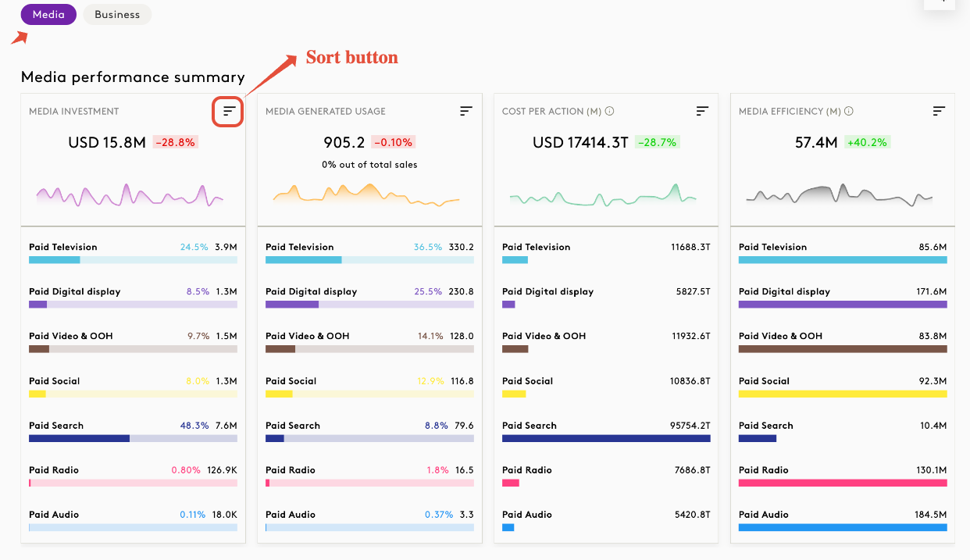Click Paid Social label in Media Investment

pyautogui.click(x=55, y=381)
